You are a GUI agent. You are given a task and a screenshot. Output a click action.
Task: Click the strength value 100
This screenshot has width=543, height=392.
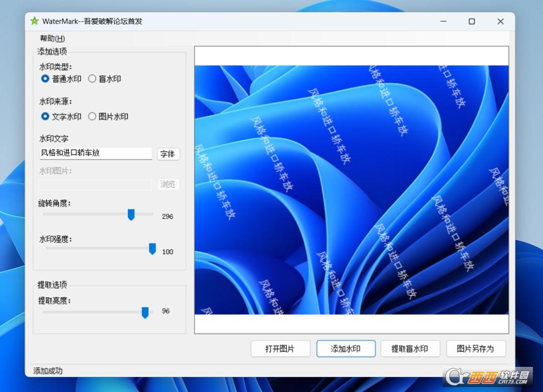[167, 252]
